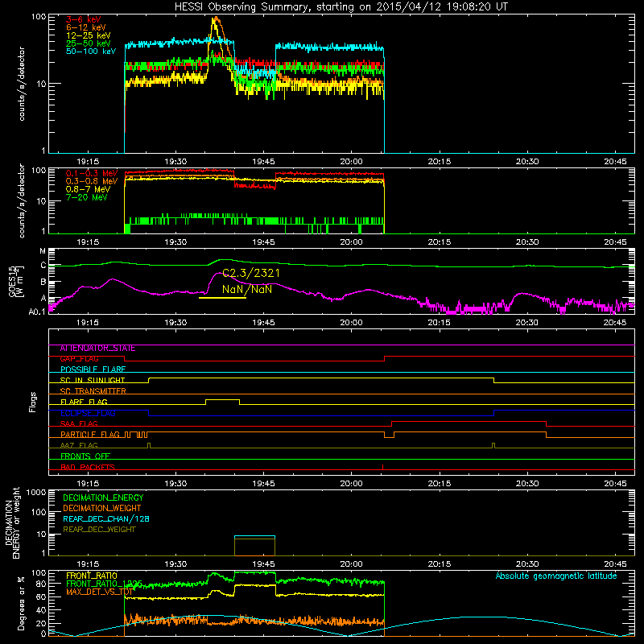Click the 7-20 MeV legend label
This screenshot has width=644, height=644.
tap(86, 197)
